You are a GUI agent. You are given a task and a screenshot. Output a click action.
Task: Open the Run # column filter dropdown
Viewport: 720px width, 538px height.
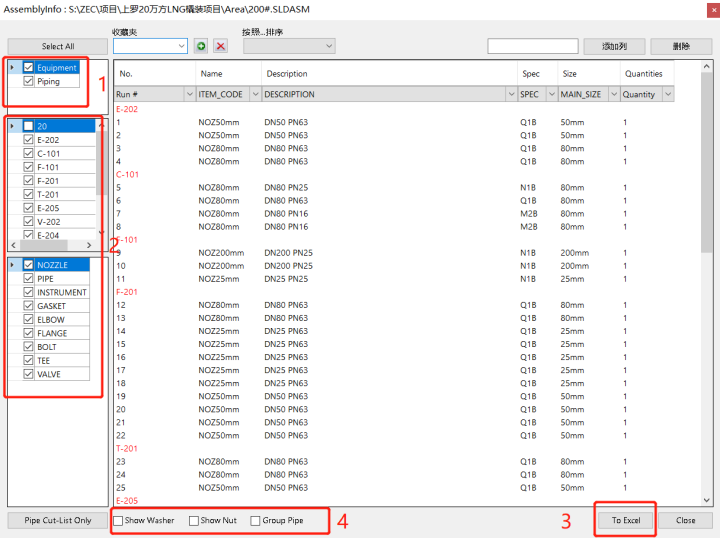tap(190, 94)
